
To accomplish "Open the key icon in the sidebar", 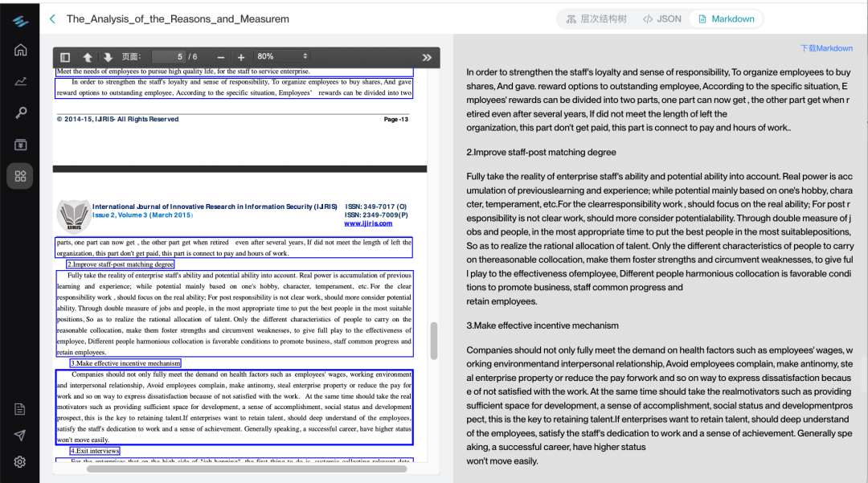I will (20, 113).
